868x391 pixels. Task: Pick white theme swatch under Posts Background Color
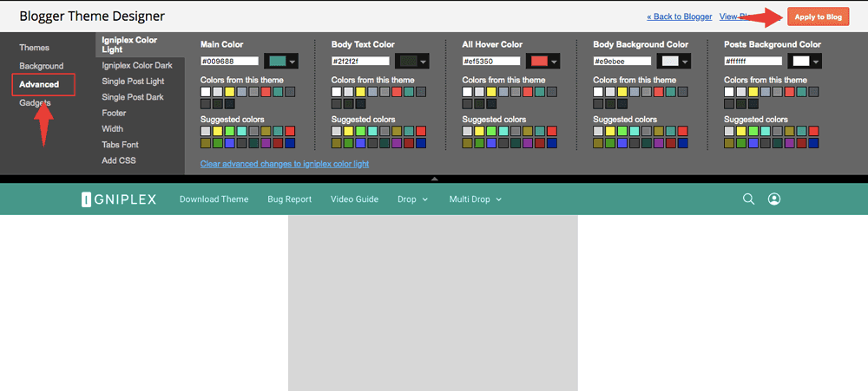[729, 92]
